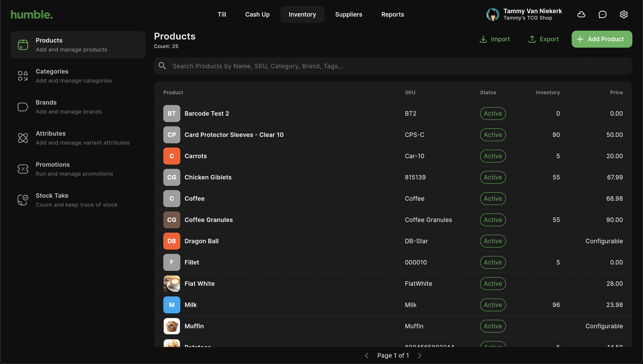The image size is (643, 364).
Task: Click the Attributes atom icon
Action: coord(23,138)
